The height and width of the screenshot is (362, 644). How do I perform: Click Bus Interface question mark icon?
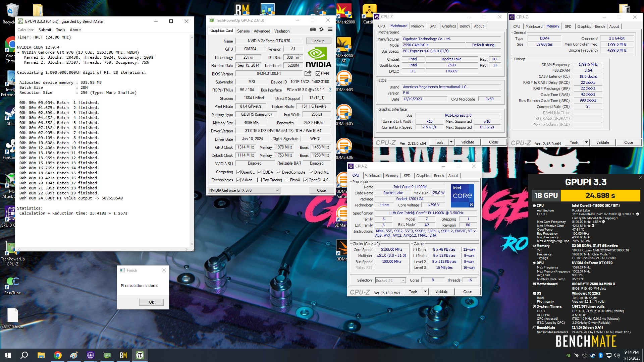(330, 90)
